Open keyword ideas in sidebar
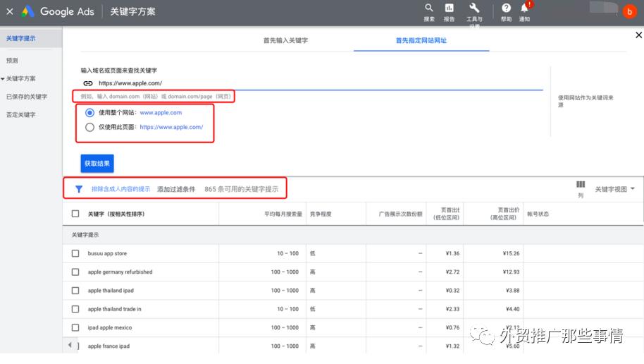The height and width of the screenshot is (364, 644). 20,38
